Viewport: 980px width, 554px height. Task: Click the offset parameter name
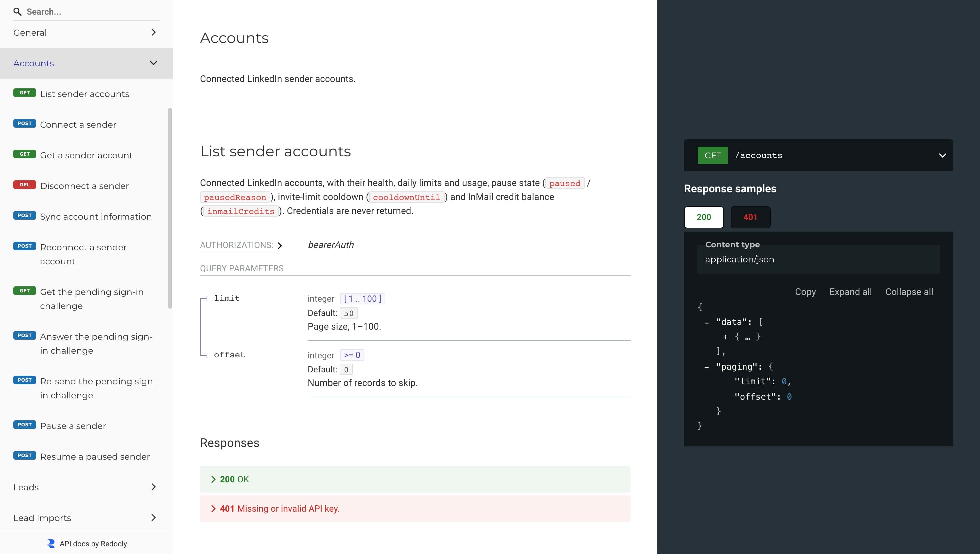[x=229, y=355]
